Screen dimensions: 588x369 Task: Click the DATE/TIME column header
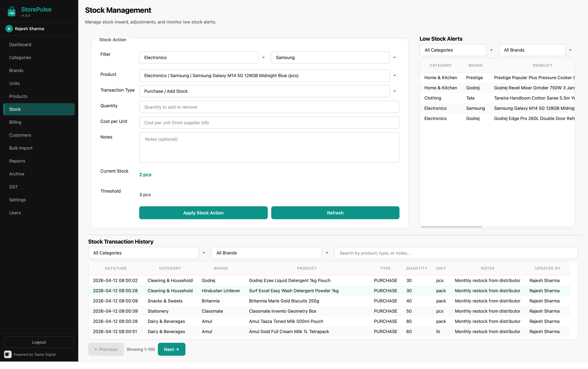[x=116, y=268]
